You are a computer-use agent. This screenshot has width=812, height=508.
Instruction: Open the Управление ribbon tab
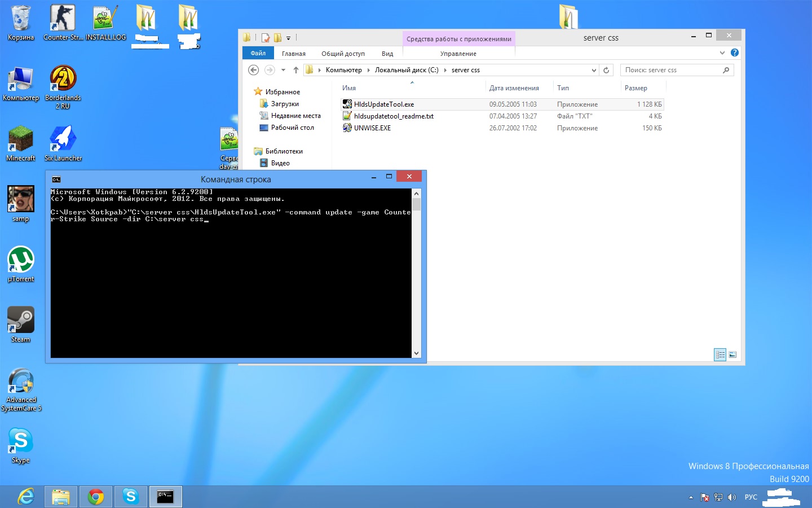point(458,54)
